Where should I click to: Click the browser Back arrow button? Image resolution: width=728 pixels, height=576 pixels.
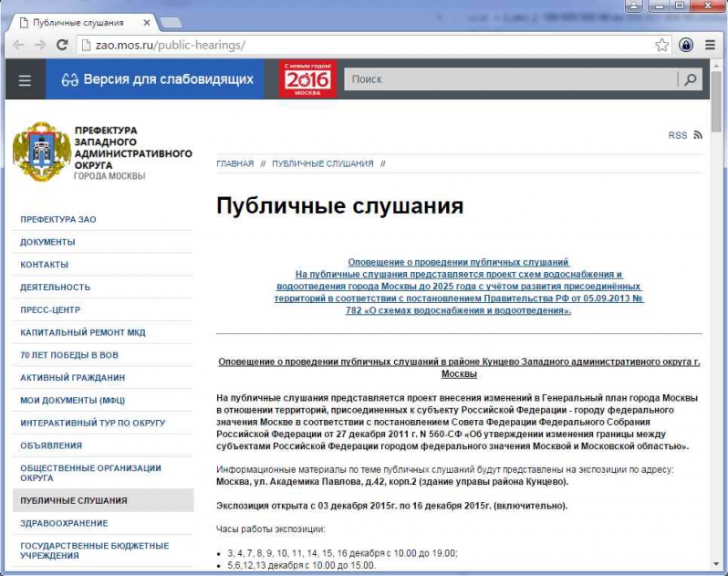point(17,44)
